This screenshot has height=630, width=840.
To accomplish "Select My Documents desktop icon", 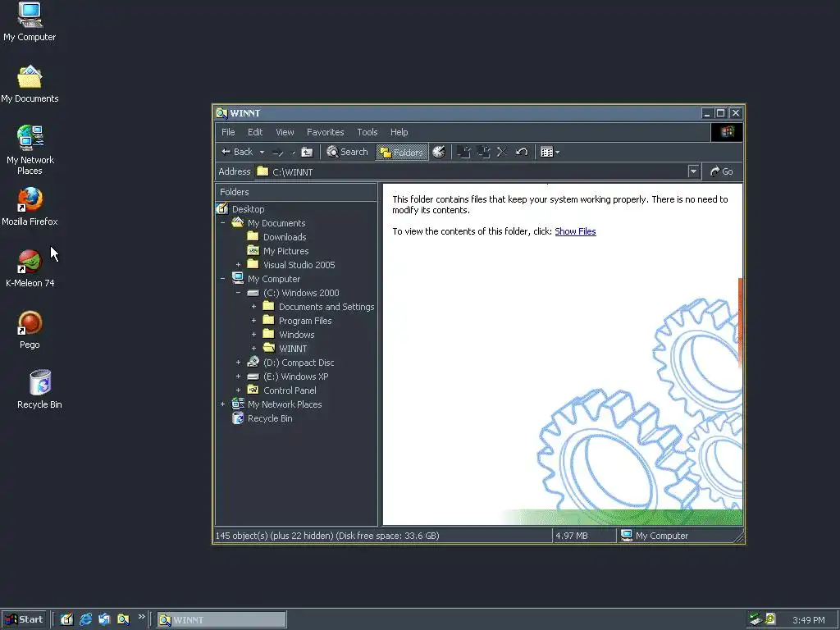I will point(30,84).
